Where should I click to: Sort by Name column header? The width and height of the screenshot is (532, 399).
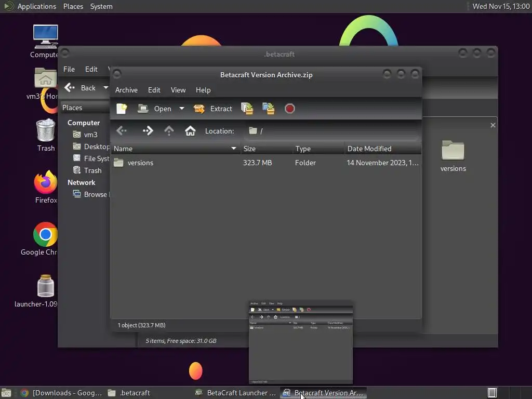(x=175, y=149)
